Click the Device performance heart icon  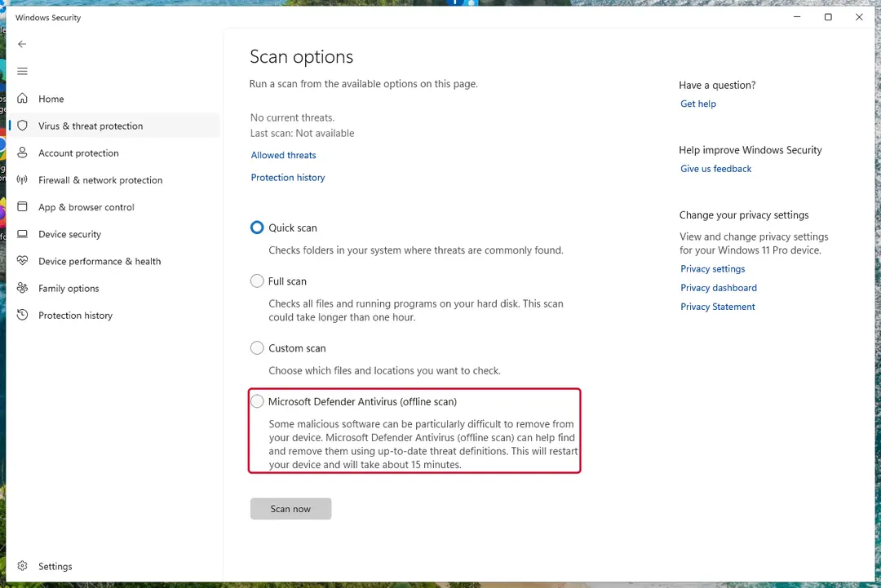23,261
